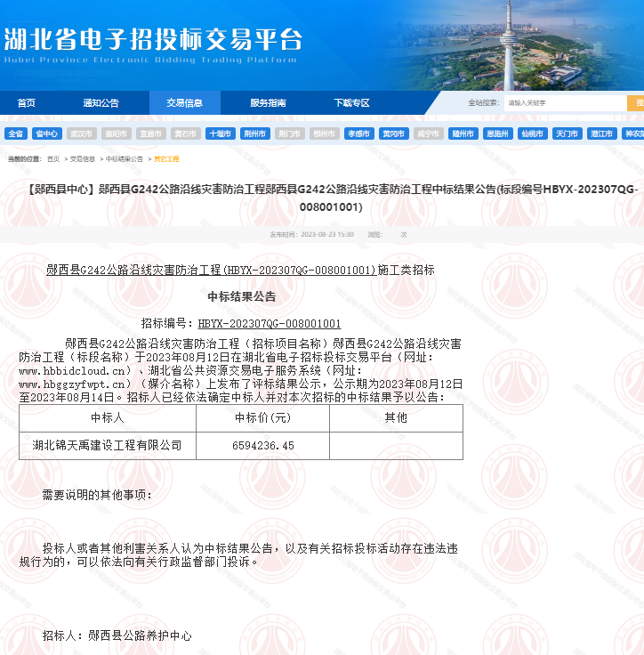This screenshot has width=644, height=655.
Task: Choose the 黄冈市 city filter
Action: pos(393,133)
